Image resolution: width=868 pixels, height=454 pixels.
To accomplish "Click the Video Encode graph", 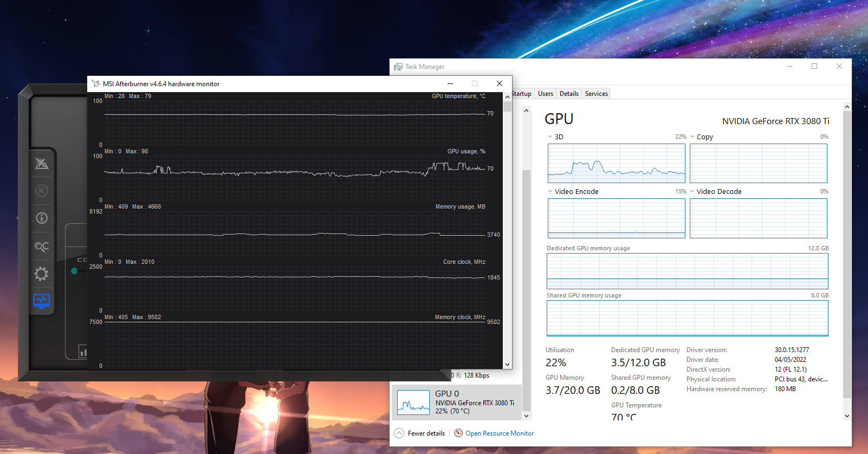I will click(x=617, y=218).
